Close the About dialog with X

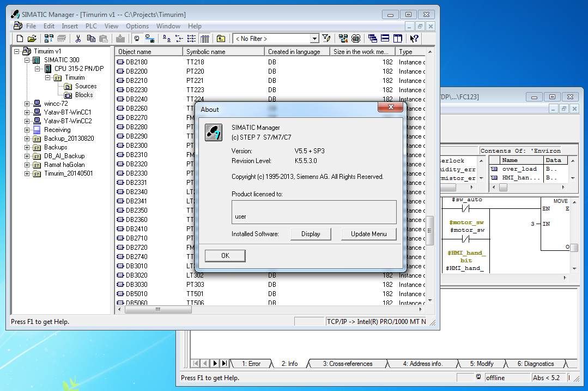click(x=390, y=107)
